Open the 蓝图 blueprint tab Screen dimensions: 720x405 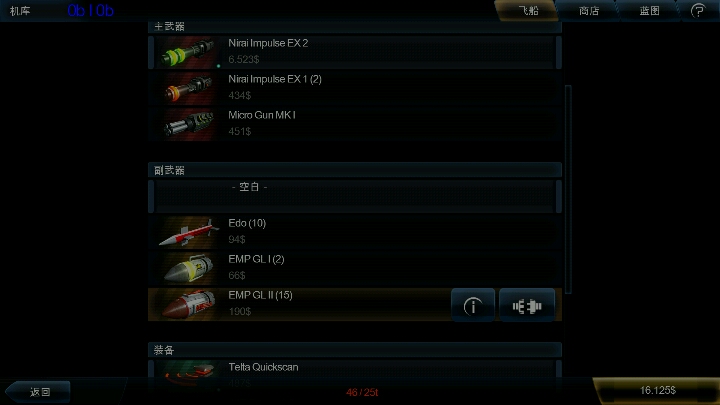[649, 11]
